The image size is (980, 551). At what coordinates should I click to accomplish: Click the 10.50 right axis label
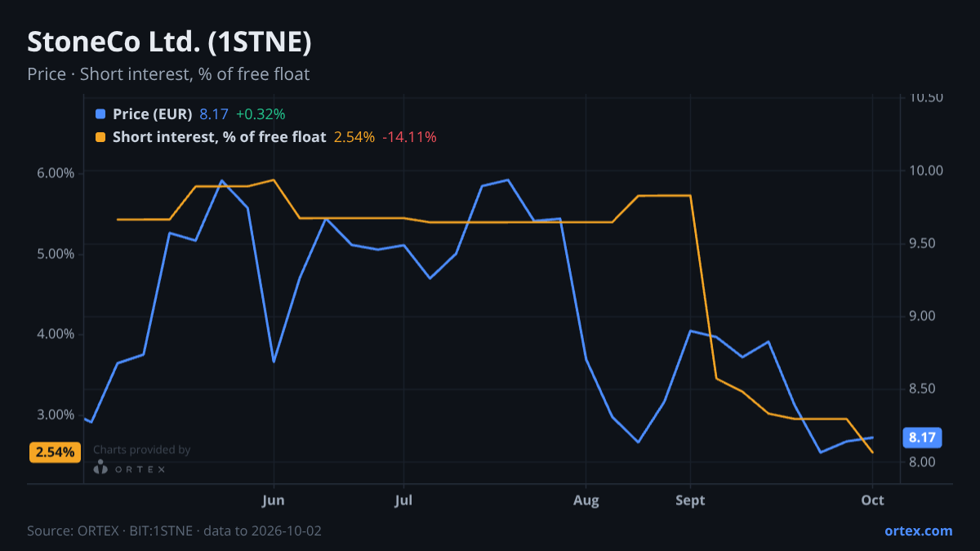pyautogui.click(x=926, y=98)
